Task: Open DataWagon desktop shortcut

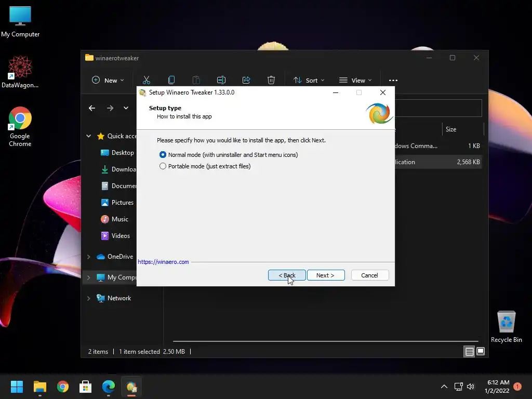Action: (20, 72)
